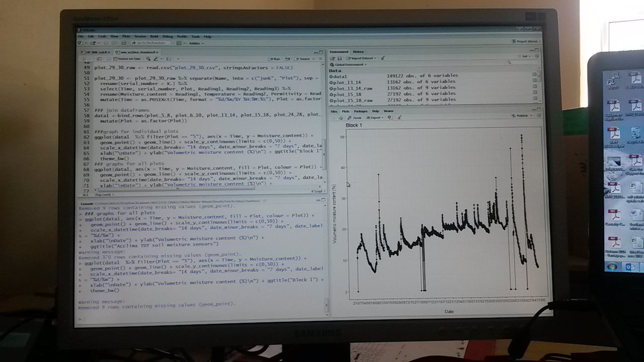Expand the plot_13_14_raw entry
The image size is (644, 362).
tap(331, 88)
